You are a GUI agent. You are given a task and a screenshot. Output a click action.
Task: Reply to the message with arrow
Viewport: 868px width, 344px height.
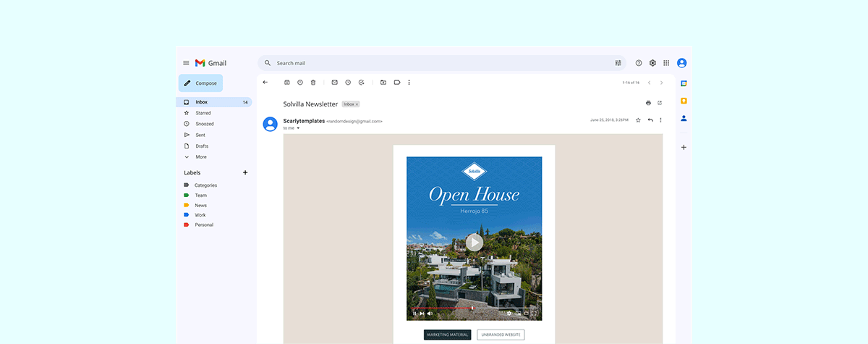[650, 120]
